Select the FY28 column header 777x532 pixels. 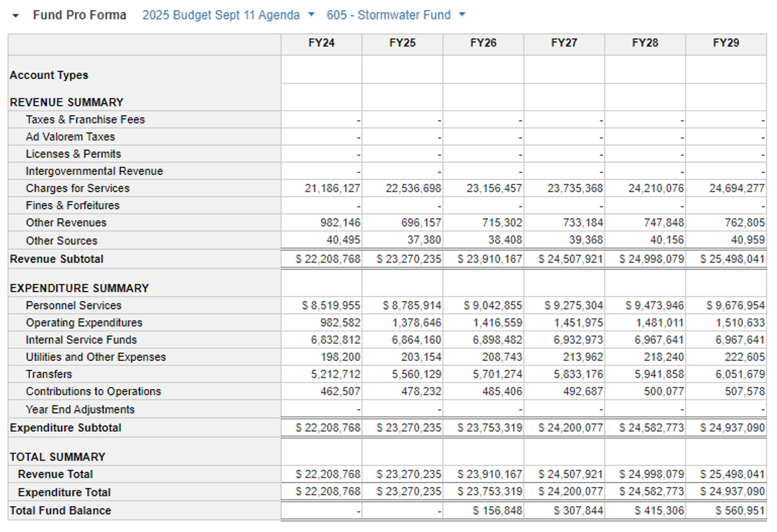coord(645,43)
